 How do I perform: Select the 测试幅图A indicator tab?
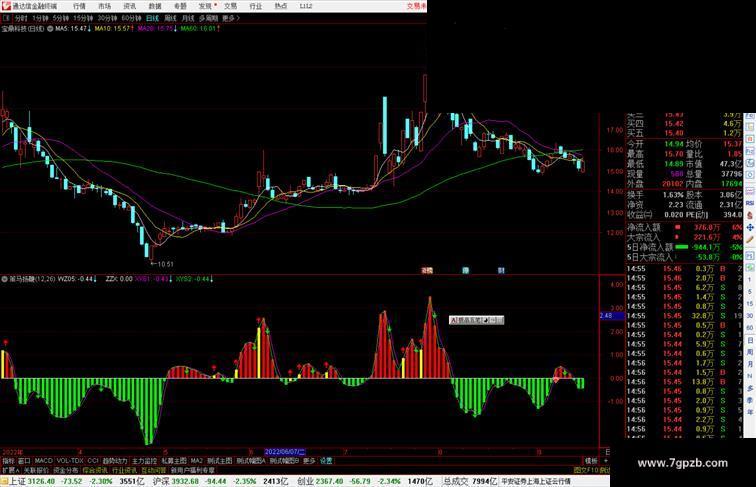[251, 461]
